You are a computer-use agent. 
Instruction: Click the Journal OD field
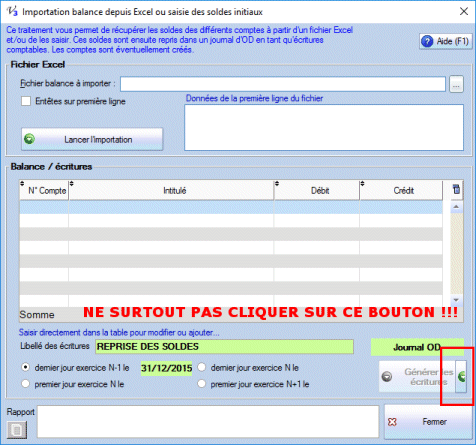(417, 347)
